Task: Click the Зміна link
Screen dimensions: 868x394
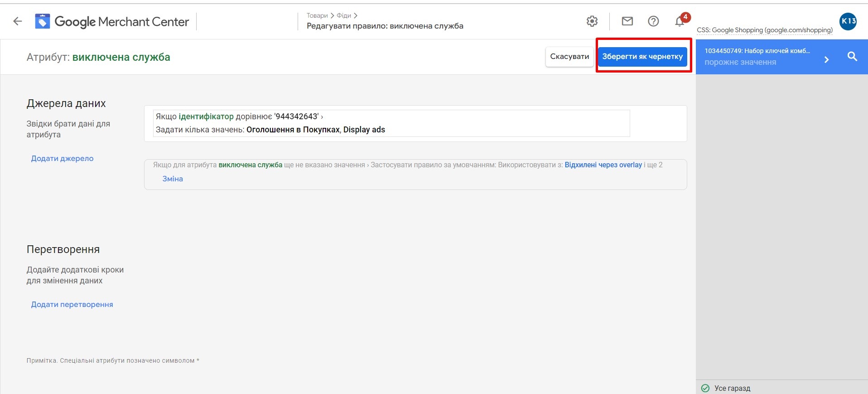Action: (173, 179)
